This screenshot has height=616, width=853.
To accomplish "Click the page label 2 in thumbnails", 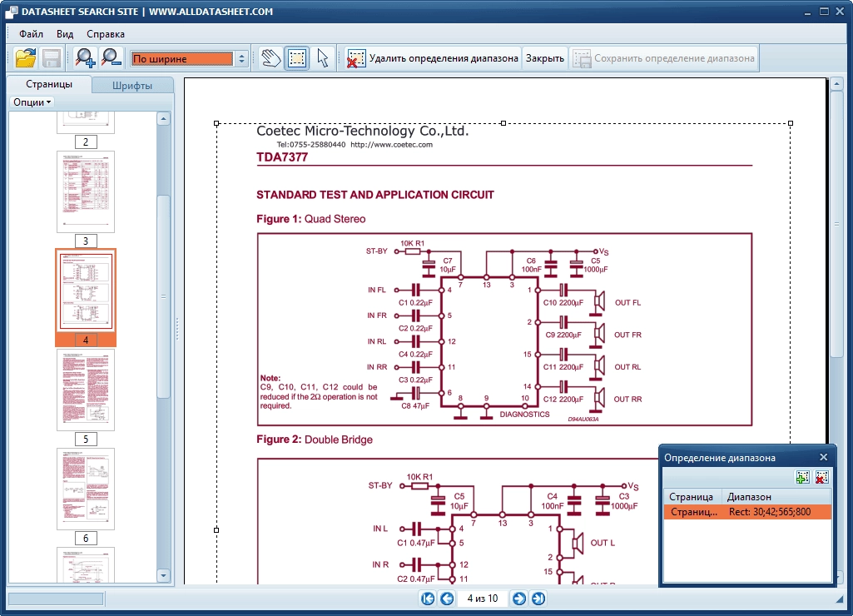I will point(86,142).
